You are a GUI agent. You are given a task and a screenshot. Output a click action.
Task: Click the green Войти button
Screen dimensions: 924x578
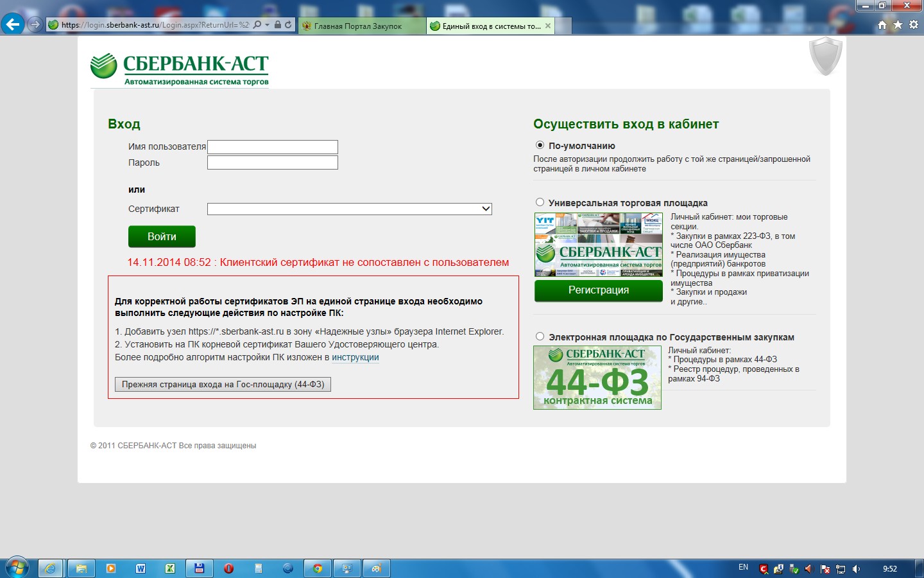(x=162, y=236)
